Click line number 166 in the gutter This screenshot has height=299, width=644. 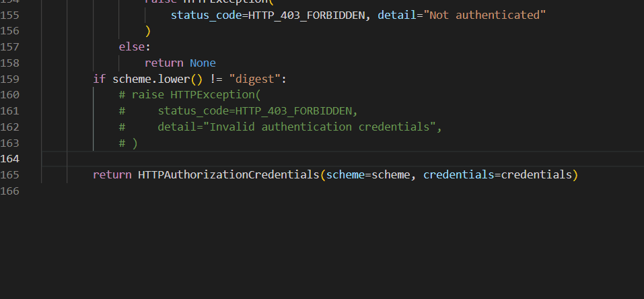[9, 191]
